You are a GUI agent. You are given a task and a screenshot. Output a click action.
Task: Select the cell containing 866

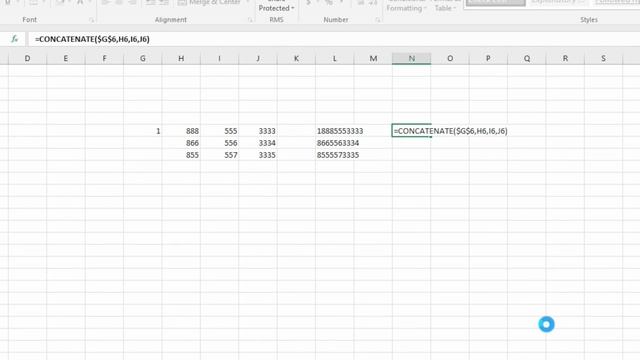pos(181,143)
